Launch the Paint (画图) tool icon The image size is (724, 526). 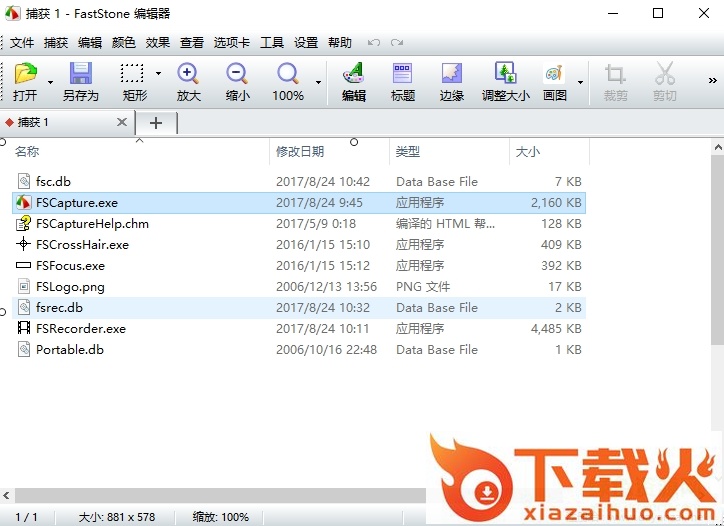tap(554, 74)
